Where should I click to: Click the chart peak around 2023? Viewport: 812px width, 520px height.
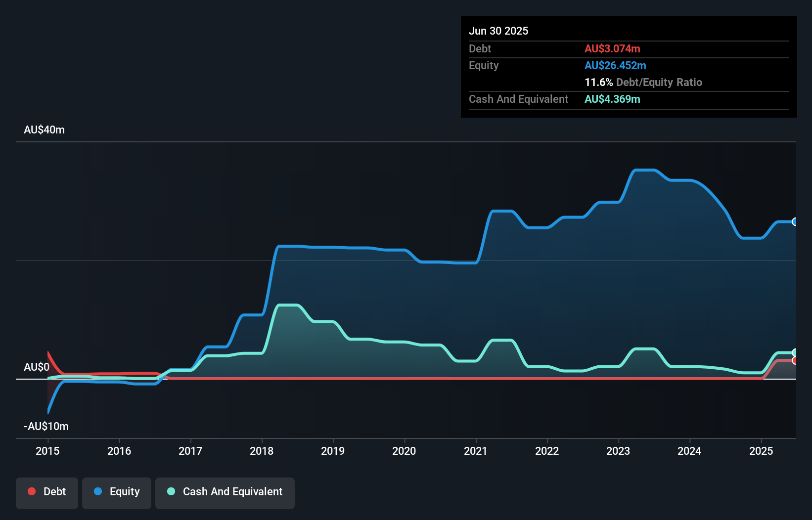click(x=645, y=170)
